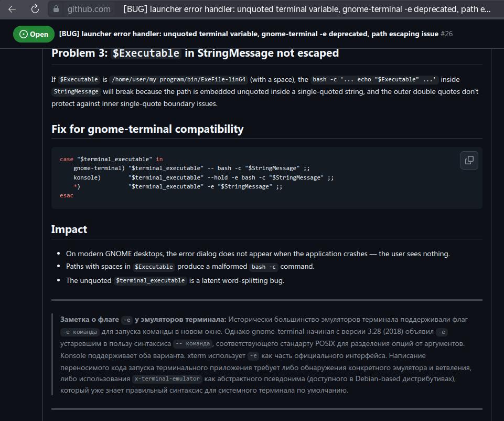Click the inline code path /home/user/my program/bin/ExeFile-lin64
The image size is (504, 421).
[178, 79]
